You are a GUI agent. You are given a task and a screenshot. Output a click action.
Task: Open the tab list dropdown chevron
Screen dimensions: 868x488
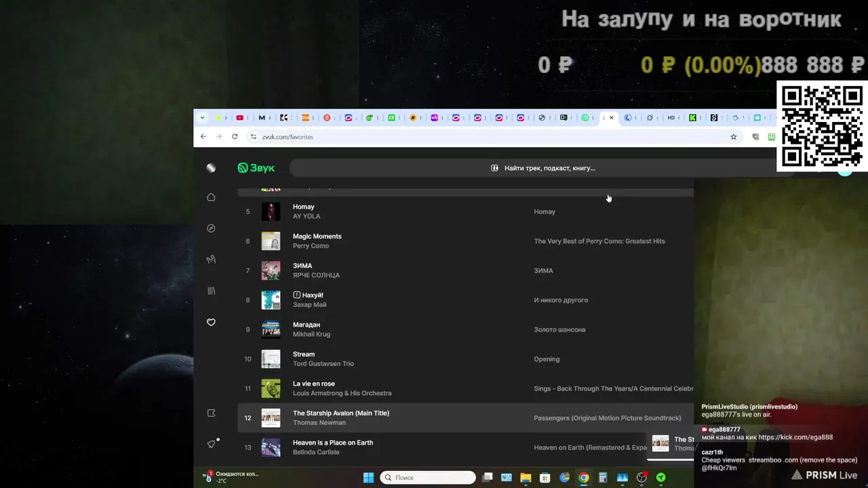coord(202,118)
